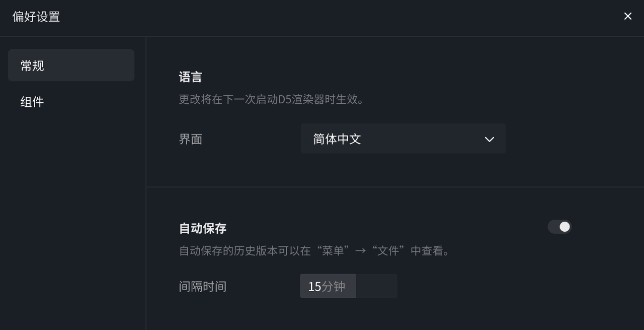The width and height of the screenshot is (644, 330).
Task: Expand the chevron arrow beside 简体中文
Action: pyautogui.click(x=489, y=139)
